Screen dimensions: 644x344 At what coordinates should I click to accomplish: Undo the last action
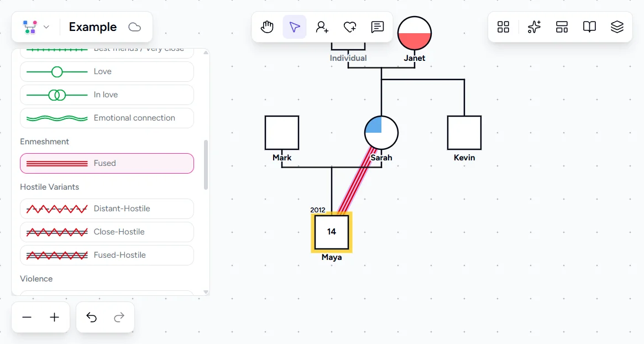coord(91,317)
